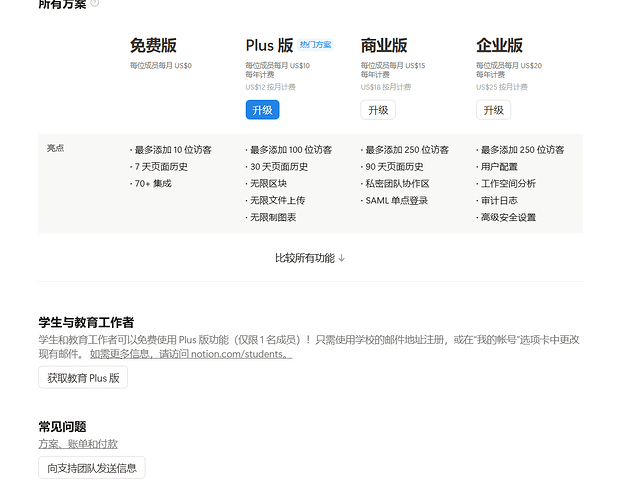Open the notion.com/students link
The image size is (621, 499).
click(191, 354)
